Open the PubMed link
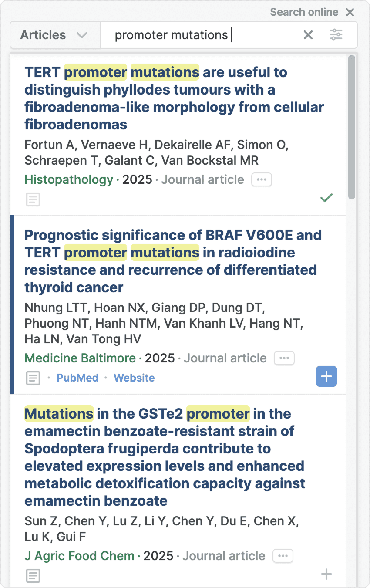 (x=77, y=378)
